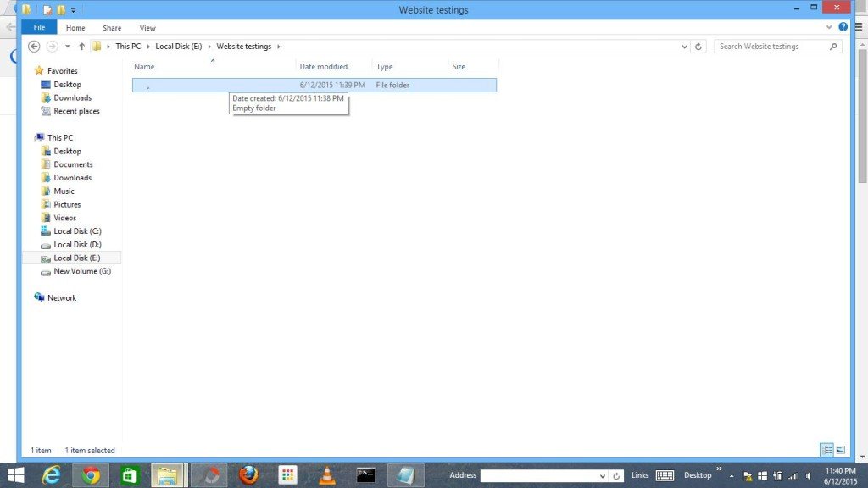Screen dimensions: 868x488
Task: Click the Back navigation arrow
Action: [34, 47]
